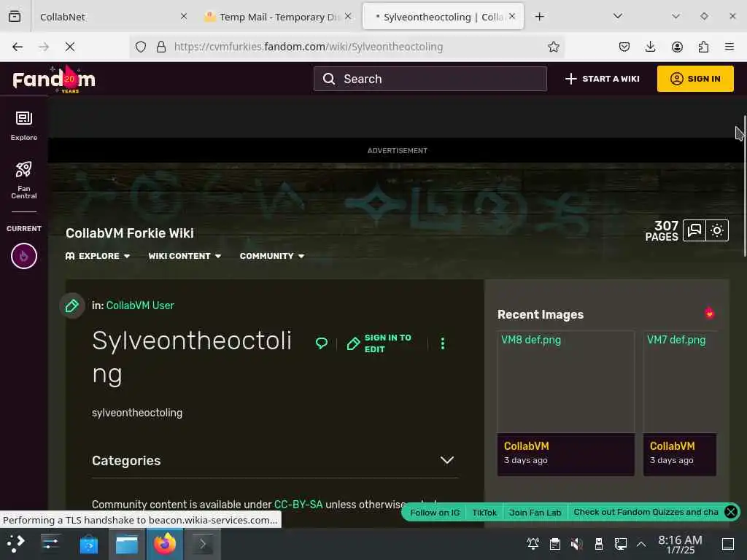
Task: Click the page vertical scrollbar
Action: coord(745,186)
